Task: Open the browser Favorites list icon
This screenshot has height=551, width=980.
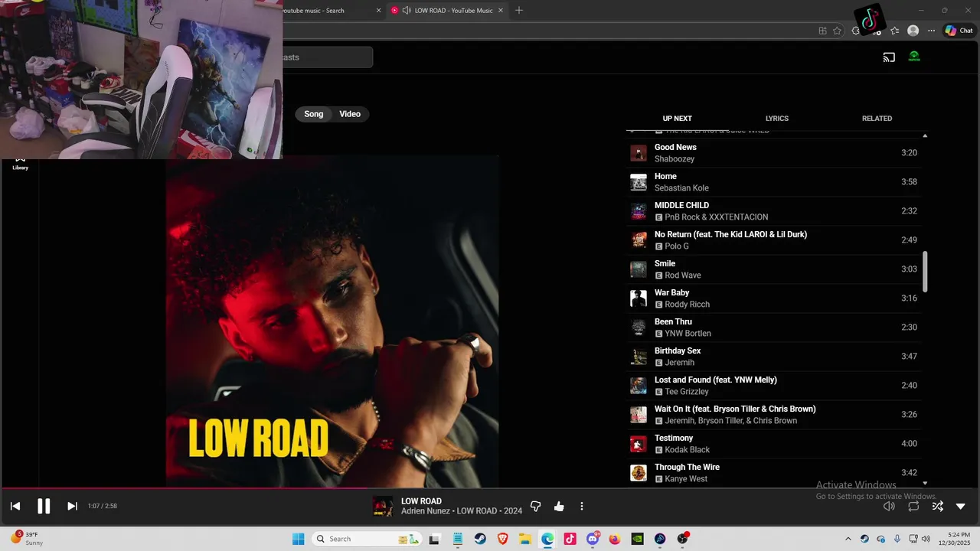Action: 894,31
